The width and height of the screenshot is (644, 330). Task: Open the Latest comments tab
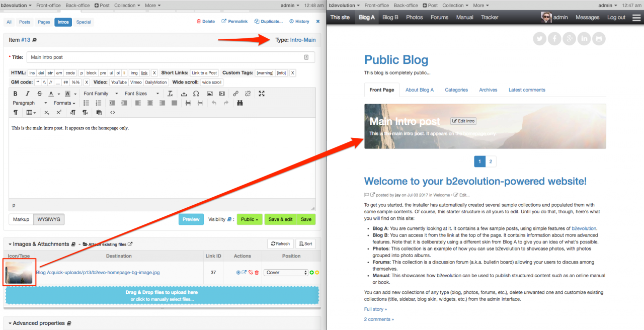click(x=527, y=90)
